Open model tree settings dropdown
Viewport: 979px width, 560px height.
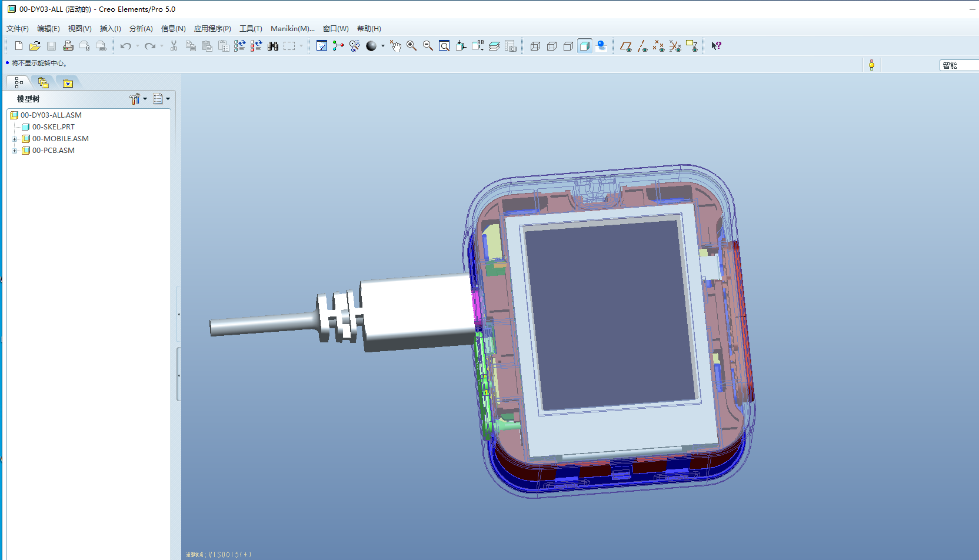(138, 99)
